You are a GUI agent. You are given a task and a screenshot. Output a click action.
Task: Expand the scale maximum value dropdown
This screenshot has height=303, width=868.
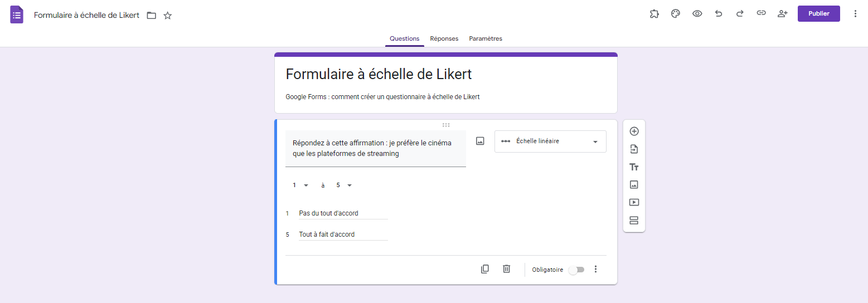344,185
